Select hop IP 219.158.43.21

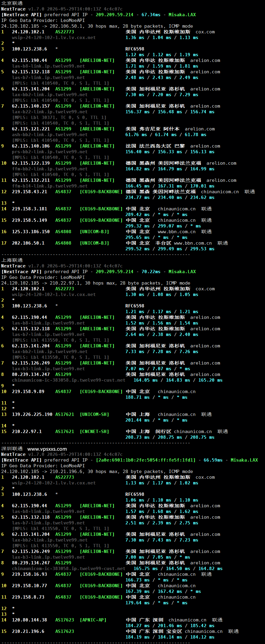tap(29, 192)
